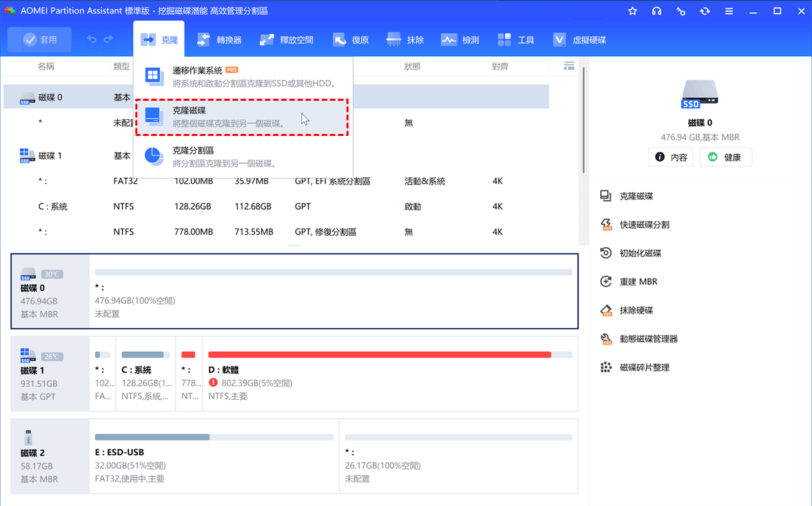Click the redo arrow icon
Screen dimensions: 812x506
tap(108, 40)
